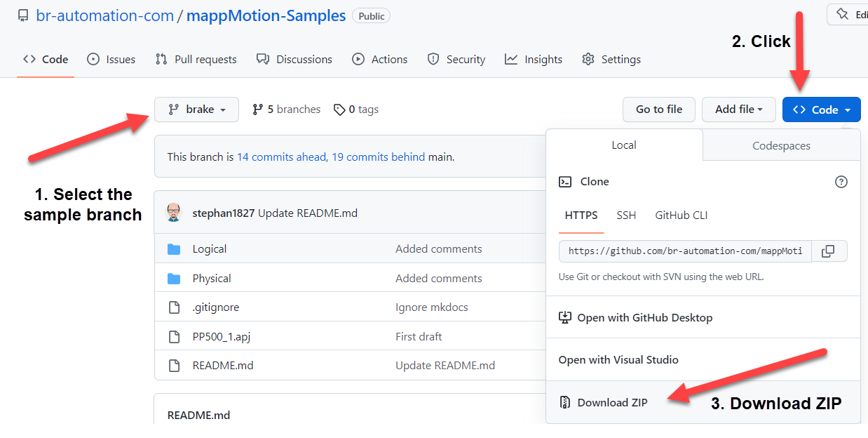Select the GitHub CLI clone option

pyautogui.click(x=681, y=215)
